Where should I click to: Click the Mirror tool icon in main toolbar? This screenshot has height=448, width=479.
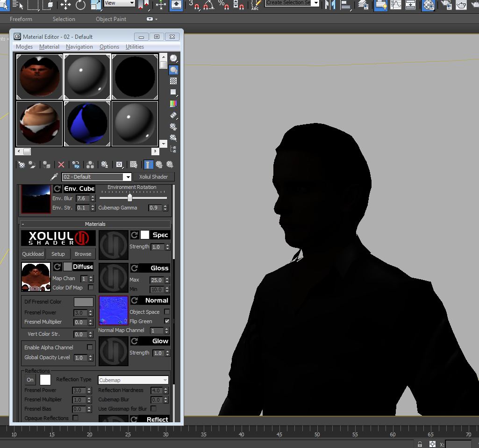tap(330, 5)
